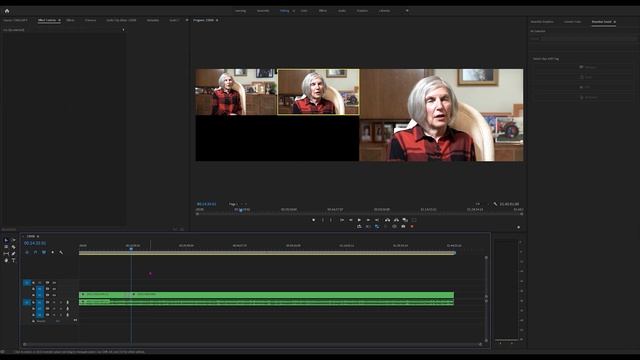Screen dimensions: 640x360
Task: Select the Razor tool
Action: tap(13, 247)
